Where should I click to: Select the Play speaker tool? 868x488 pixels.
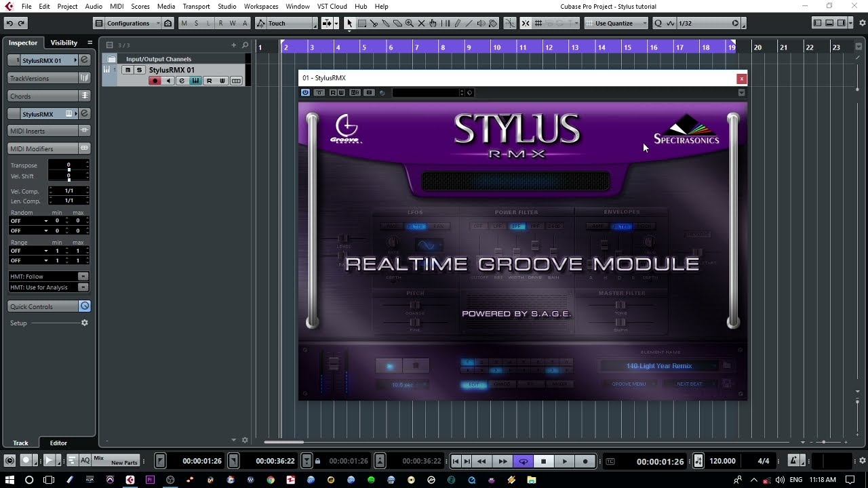pyautogui.click(x=481, y=23)
